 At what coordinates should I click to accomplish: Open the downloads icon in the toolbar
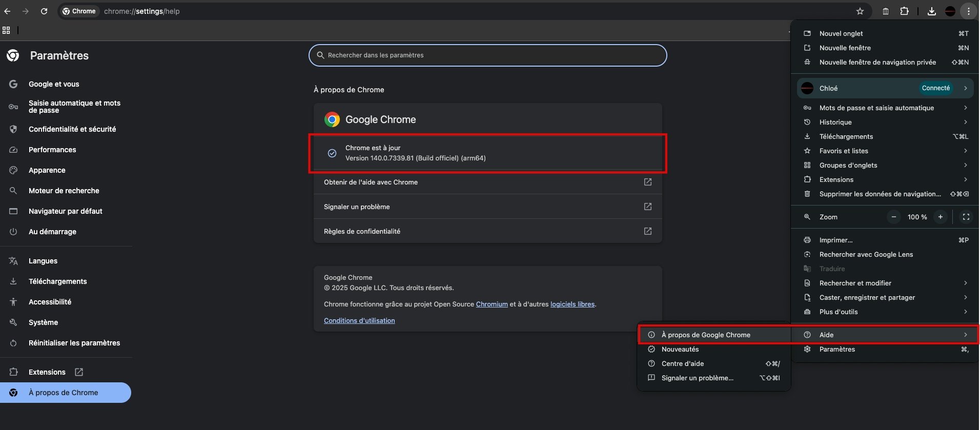point(932,11)
